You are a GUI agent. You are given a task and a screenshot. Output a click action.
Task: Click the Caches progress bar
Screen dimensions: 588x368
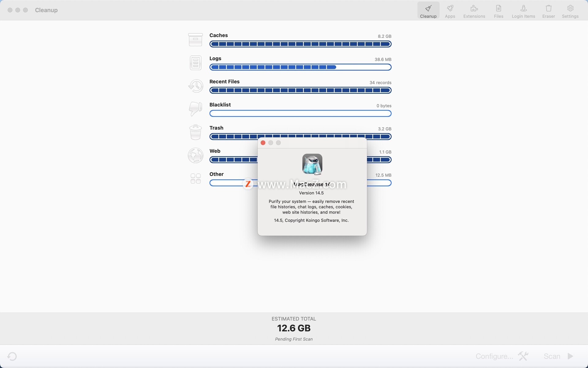(x=300, y=44)
